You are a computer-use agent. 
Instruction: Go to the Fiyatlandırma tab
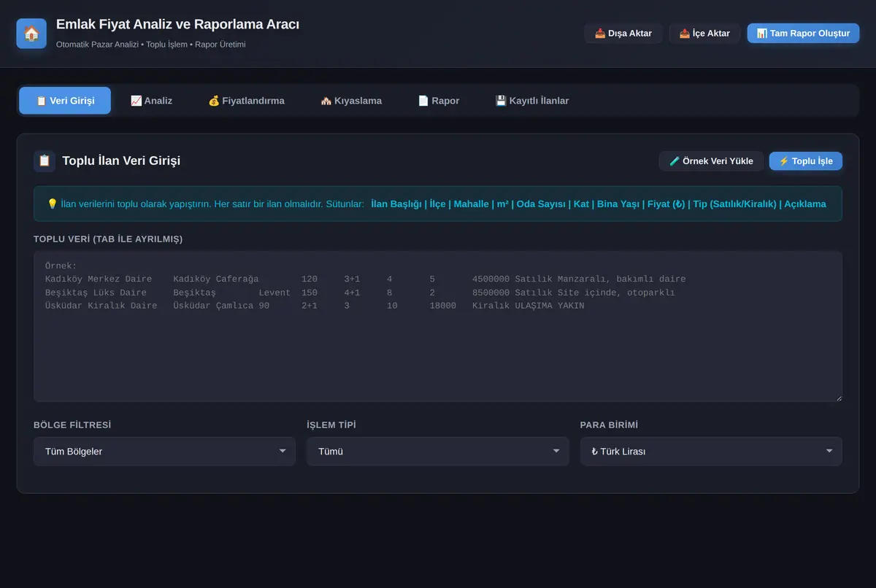tap(246, 101)
